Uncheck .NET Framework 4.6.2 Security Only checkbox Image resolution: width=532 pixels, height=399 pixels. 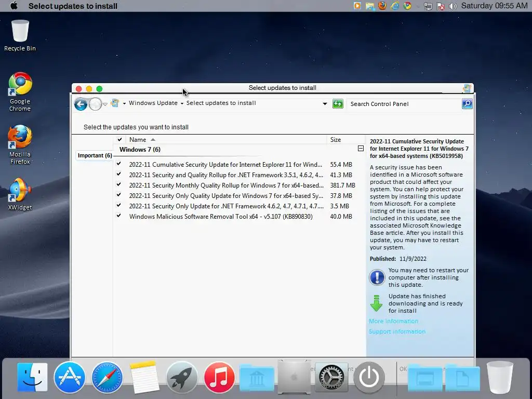(119, 205)
